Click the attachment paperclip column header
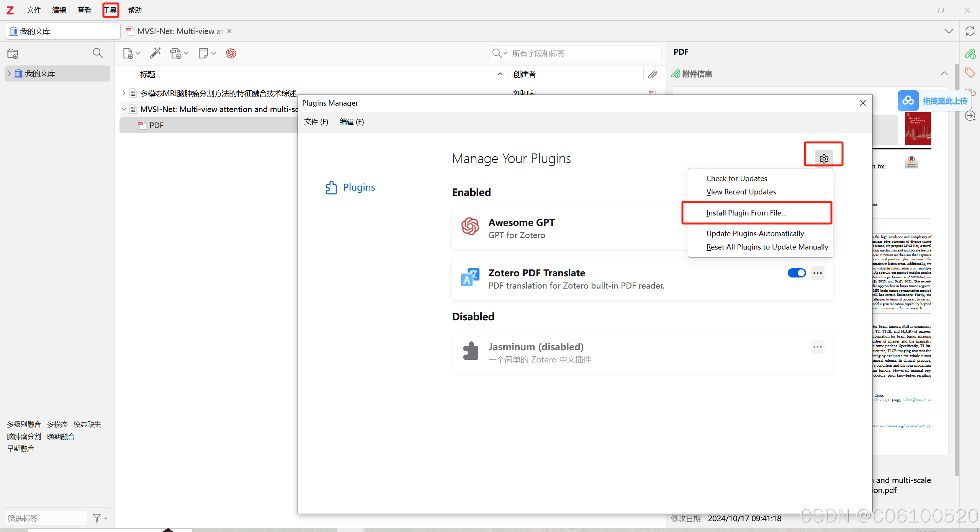Viewport: 980px width, 532px height. pyautogui.click(x=653, y=74)
